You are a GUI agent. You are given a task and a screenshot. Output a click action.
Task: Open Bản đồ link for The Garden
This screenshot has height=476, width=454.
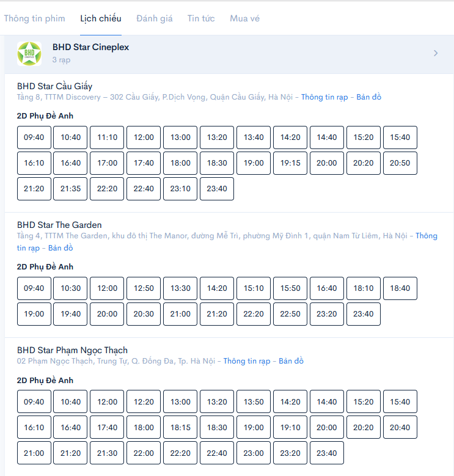(60, 248)
